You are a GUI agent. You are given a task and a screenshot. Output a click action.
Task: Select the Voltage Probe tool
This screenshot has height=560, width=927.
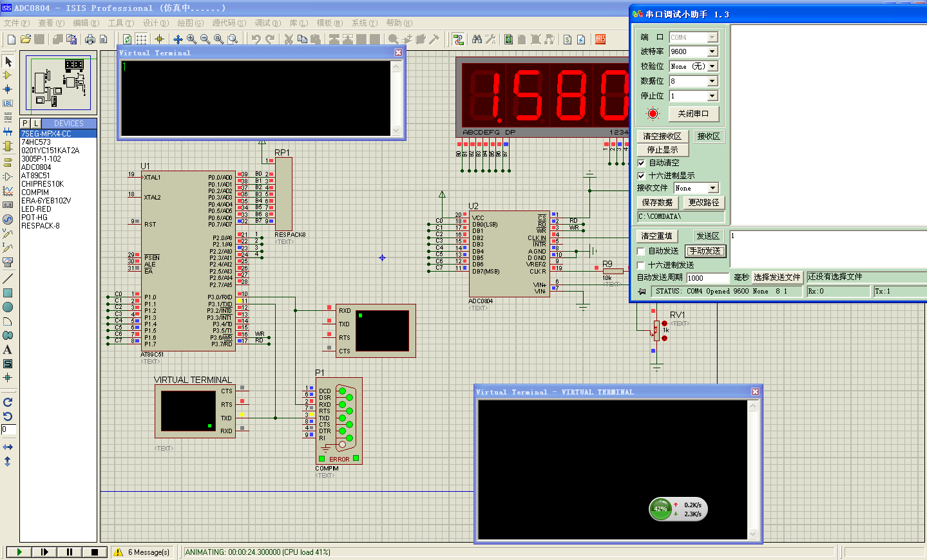[8, 234]
